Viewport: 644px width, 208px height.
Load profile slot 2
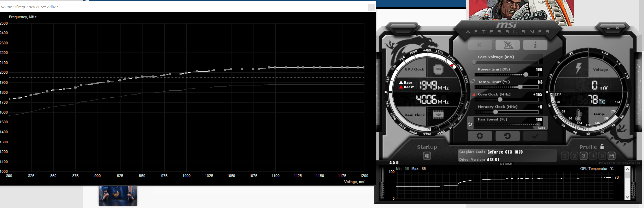pos(574,156)
